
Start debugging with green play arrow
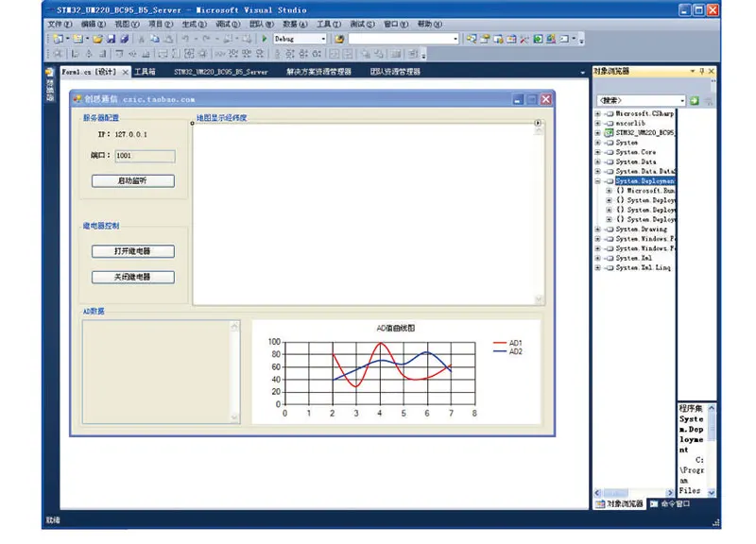pos(265,39)
